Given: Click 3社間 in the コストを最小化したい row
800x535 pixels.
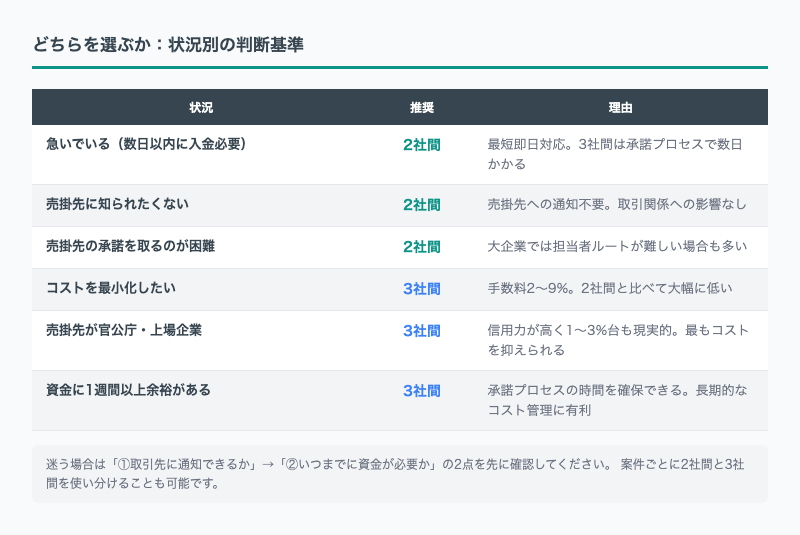Looking at the screenshot, I should [421, 289].
